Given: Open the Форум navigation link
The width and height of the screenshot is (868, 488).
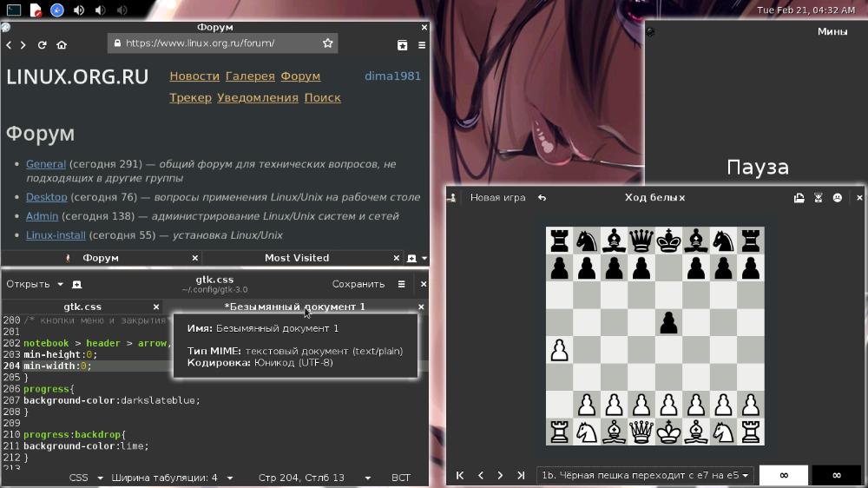Looking at the screenshot, I should [x=300, y=76].
